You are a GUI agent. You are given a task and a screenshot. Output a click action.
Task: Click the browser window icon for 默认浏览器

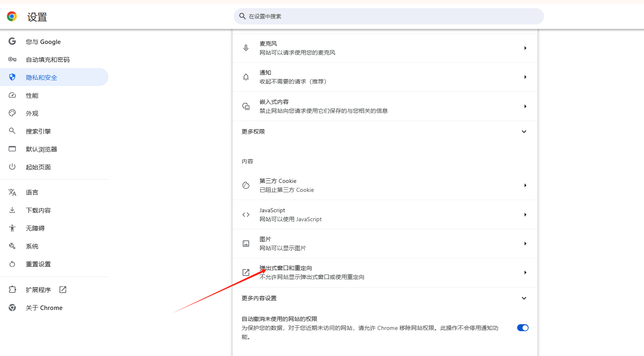(x=12, y=149)
